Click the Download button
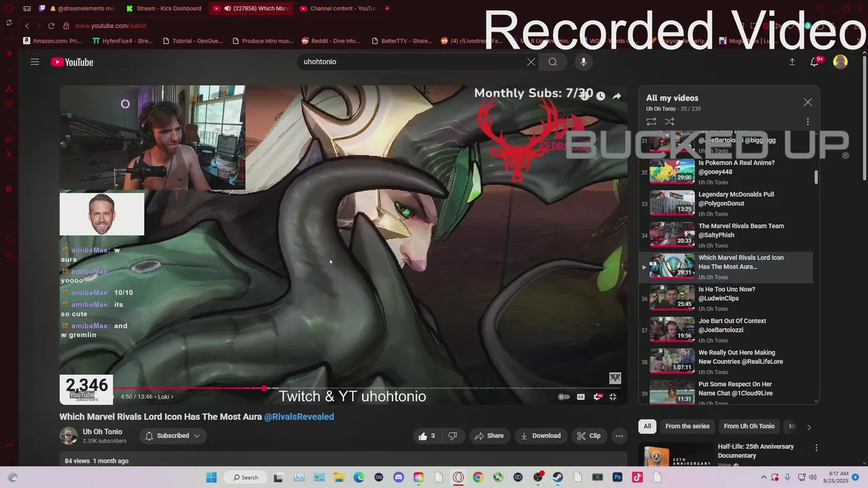This screenshot has width=868, height=488. click(540, 436)
